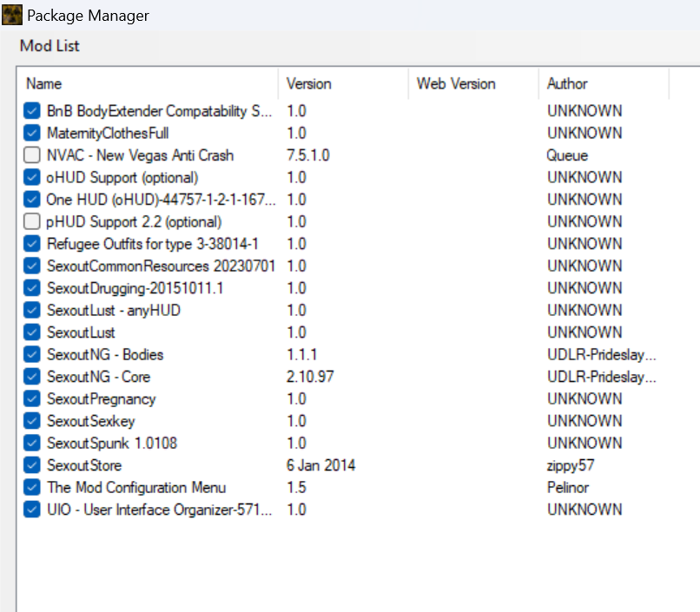Click the Package Manager window icon
This screenshot has width=700, height=612.
click(12, 15)
